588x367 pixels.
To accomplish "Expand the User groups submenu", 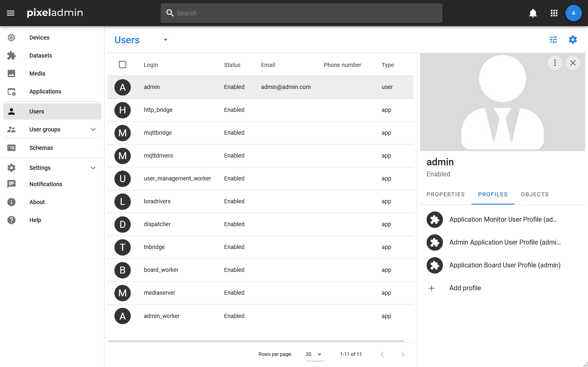I will [93, 129].
